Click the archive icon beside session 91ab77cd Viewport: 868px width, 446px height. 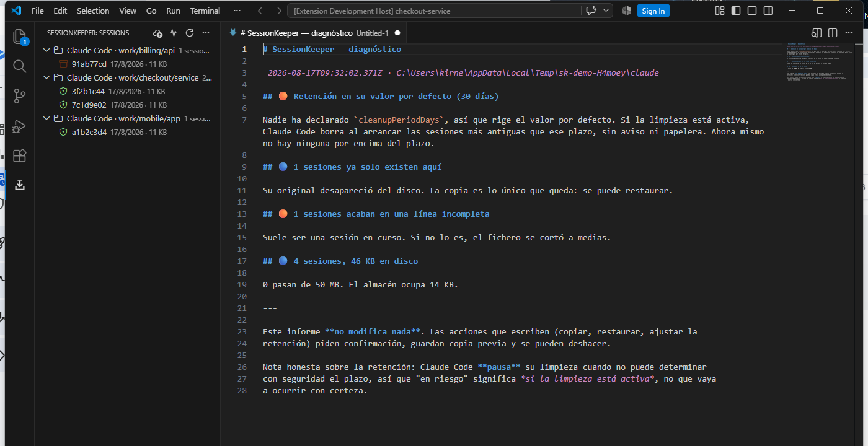click(63, 64)
